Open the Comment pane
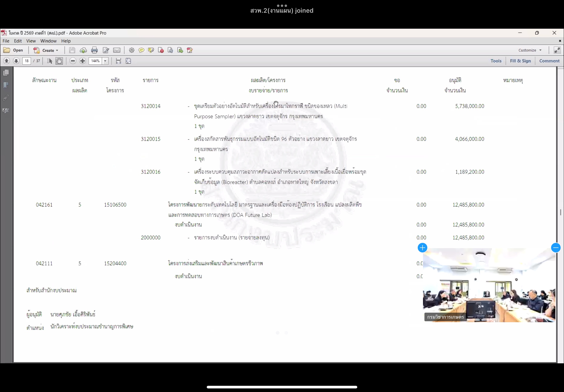The height and width of the screenshot is (392, 564). tap(549, 61)
